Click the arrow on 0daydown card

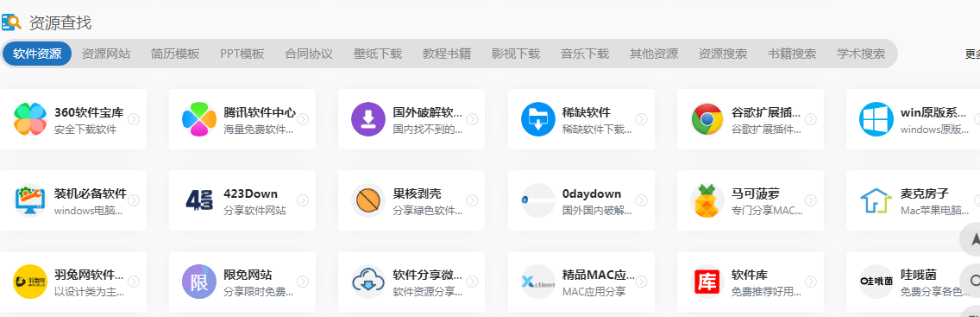coord(641,200)
